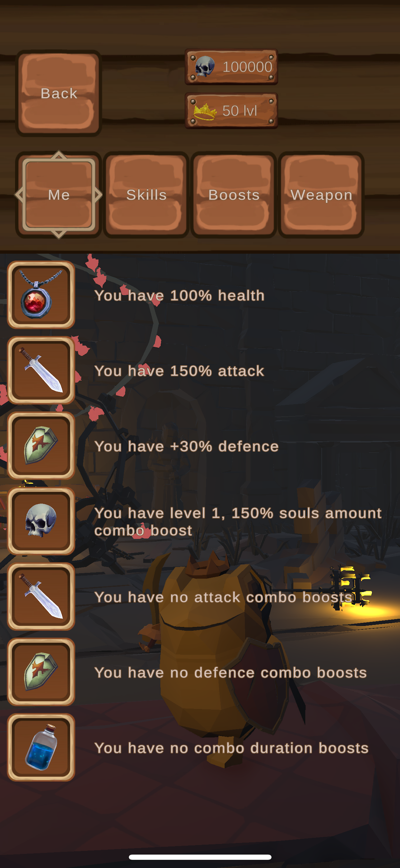This screenshot has width=400, height=868.
Task: Tap the skull icon in souls counter
Action: click(205, 66)
